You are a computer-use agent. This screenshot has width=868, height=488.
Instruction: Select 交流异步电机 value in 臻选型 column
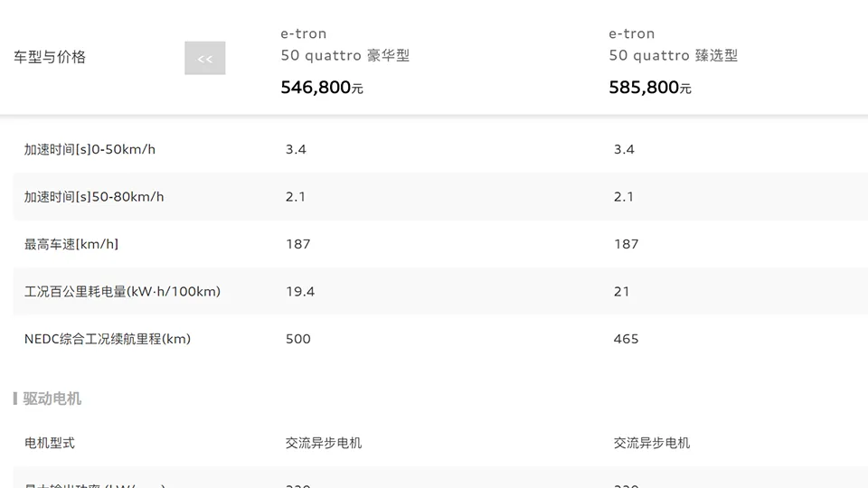pyautogui.click(x=652, y=443)
